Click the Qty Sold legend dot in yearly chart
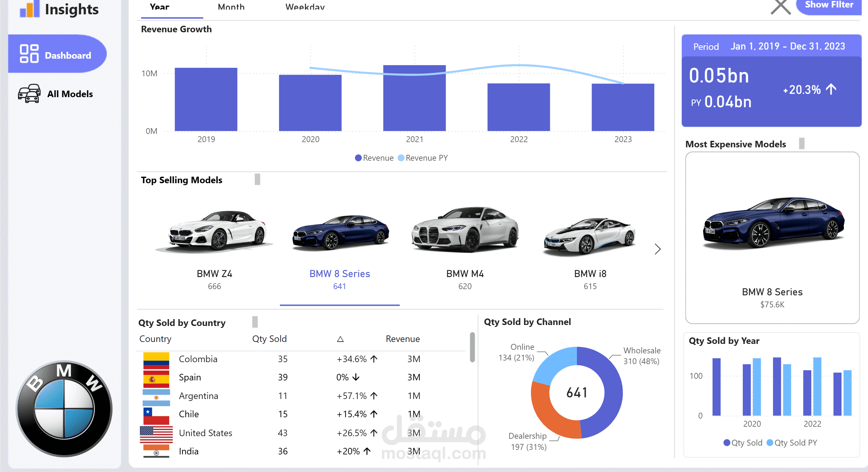Viewport: 868px width, 472px height. [727, 443]
